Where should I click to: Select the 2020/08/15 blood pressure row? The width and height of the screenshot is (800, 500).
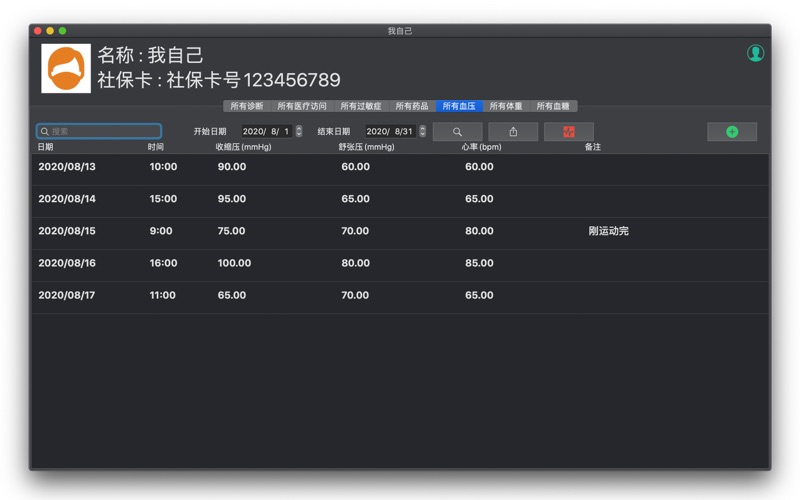400,231
